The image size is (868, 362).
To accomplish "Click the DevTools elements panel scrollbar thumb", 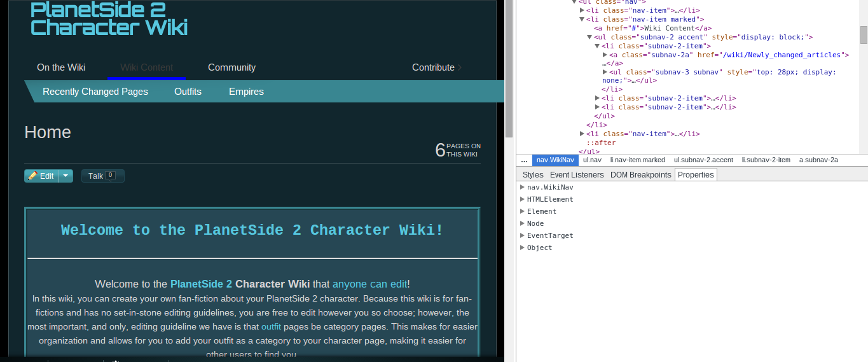I will [x=864, y=34].
